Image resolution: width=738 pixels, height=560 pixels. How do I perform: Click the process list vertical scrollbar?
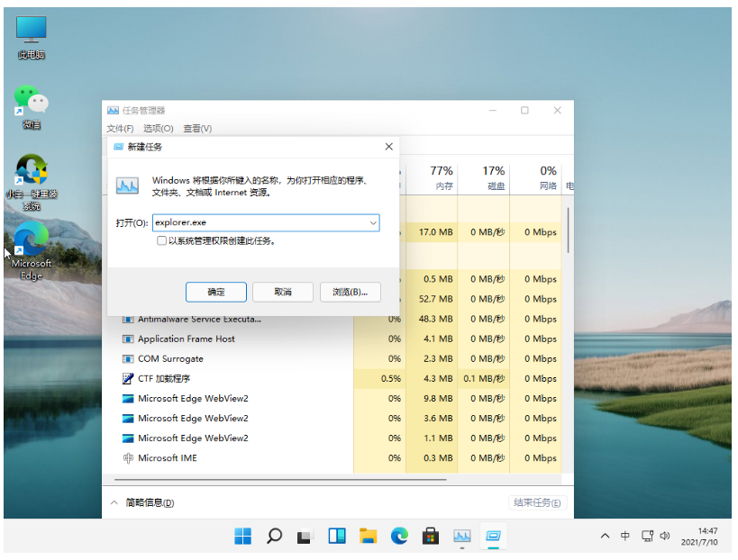click(x=568, y=234)
